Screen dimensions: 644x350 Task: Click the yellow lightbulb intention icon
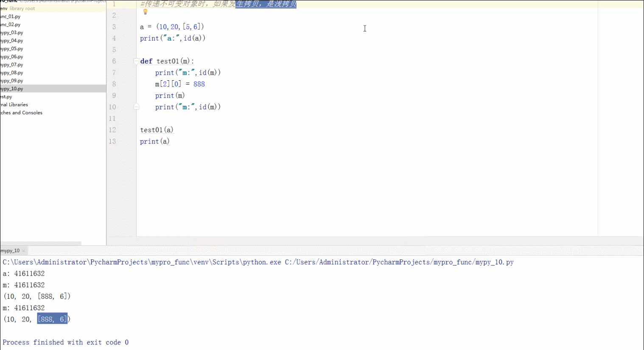(x=145, y=12)
